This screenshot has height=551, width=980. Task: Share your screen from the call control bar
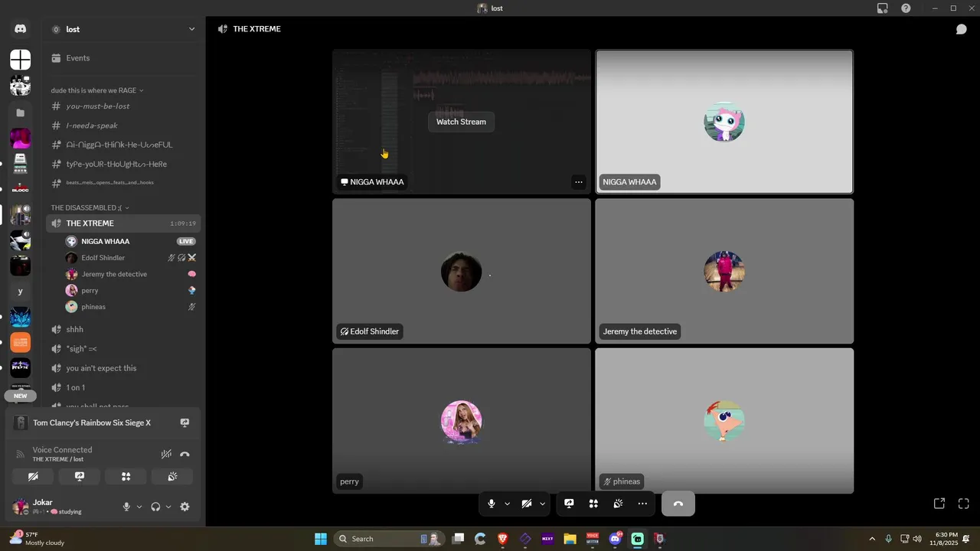tap(569, 504)
